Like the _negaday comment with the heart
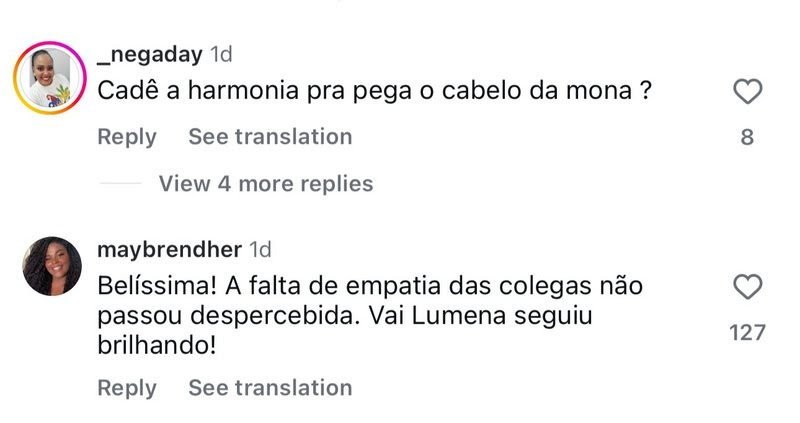Image resolution: width=800 pixels, height=423 pixels. pos(747,93)
